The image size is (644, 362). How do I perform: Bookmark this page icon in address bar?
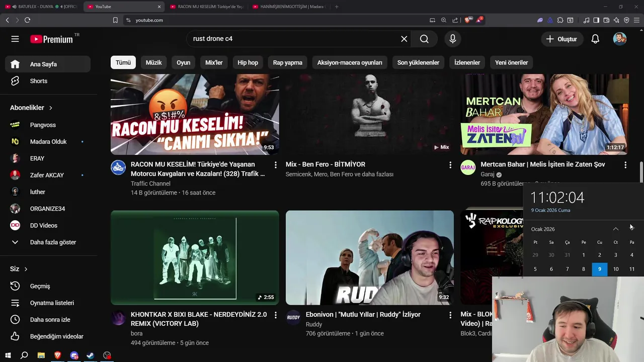(x=115, y=20)
